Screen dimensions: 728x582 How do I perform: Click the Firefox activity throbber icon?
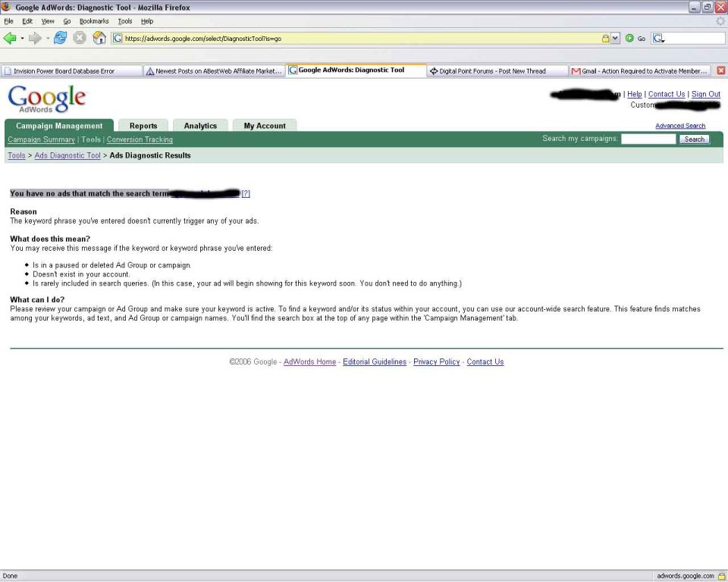pos(720,21)
